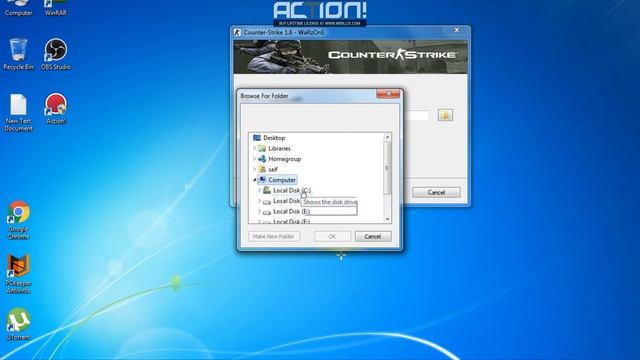Click Cancel in the Counter-Strike installer window
Image resolution: width=640 pixels, height=360 pixels.
[436, 192]
